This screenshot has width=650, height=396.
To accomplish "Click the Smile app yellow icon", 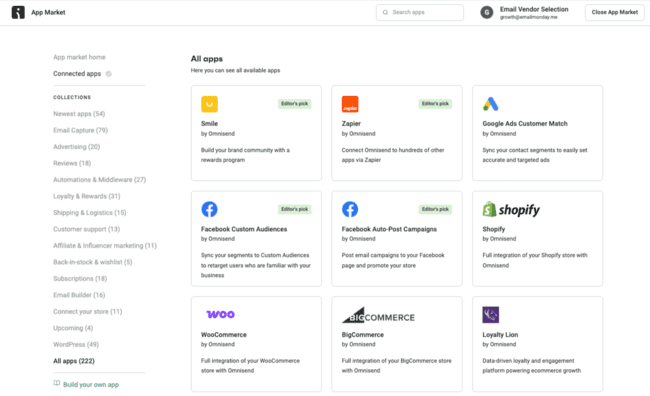I will 209,104.
